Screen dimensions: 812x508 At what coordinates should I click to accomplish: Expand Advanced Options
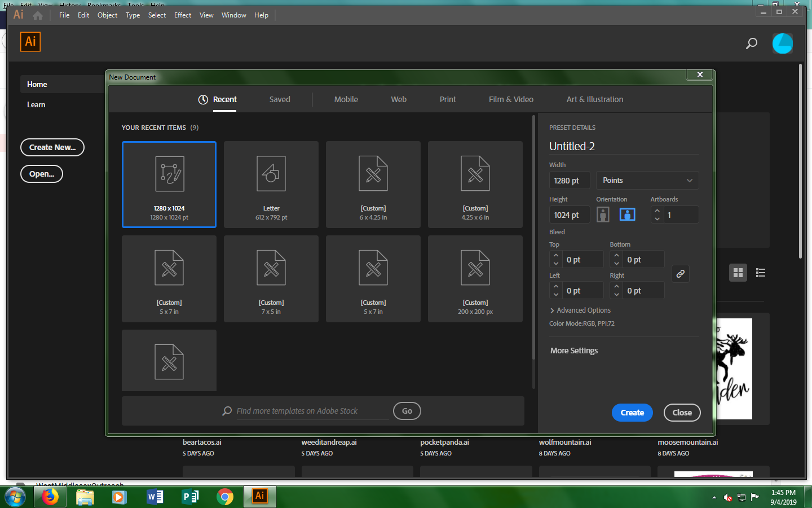pos(580,310)
